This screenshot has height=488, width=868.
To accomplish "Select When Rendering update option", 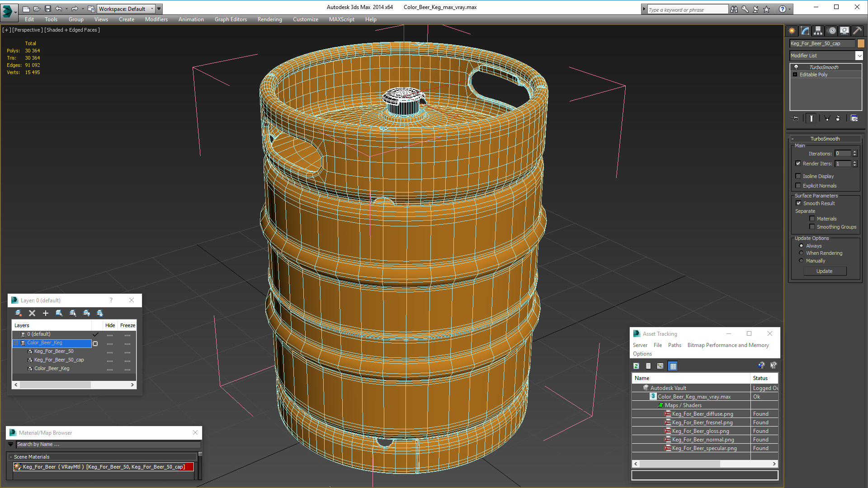I will click(801, 253).
